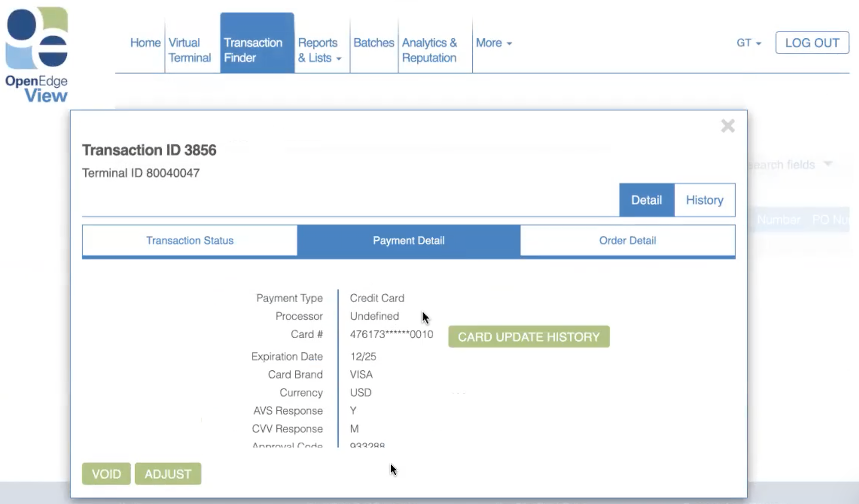The width and height of the screenshot is (859, 504).
Task: Open the Transaction Status tab
Action: 190,240
